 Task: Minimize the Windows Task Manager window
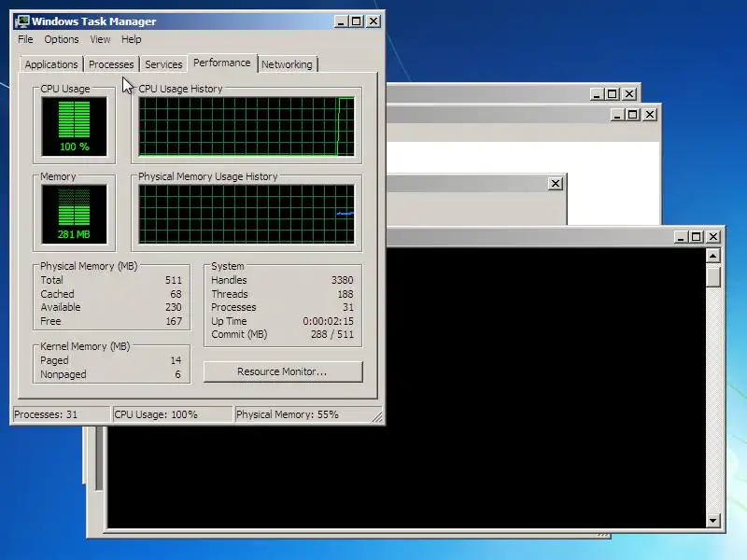tap(341, 21)
